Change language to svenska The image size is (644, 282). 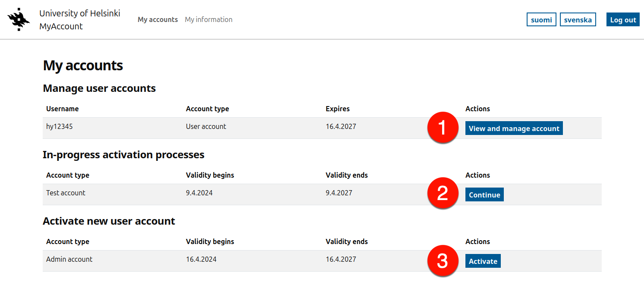tap(578, 20)
